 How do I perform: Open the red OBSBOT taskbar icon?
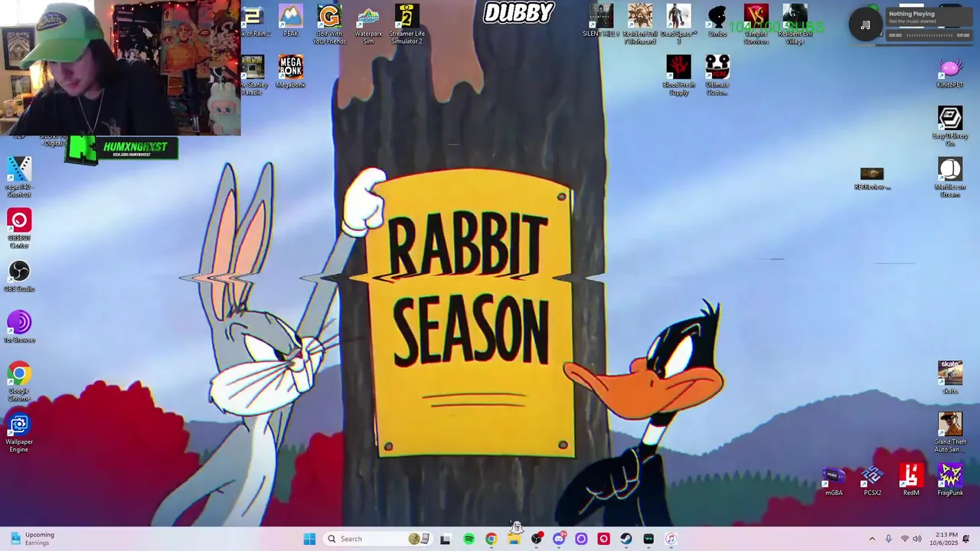[x=603, y=539]
